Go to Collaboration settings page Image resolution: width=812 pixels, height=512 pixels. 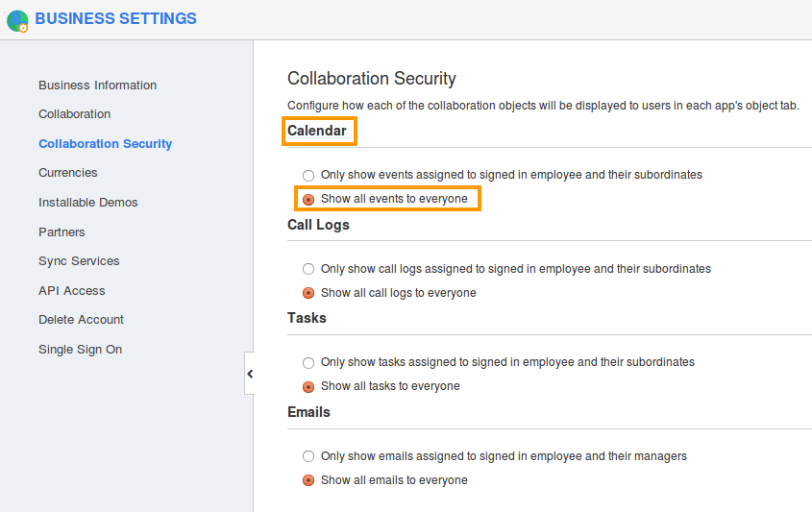point(74,114)
